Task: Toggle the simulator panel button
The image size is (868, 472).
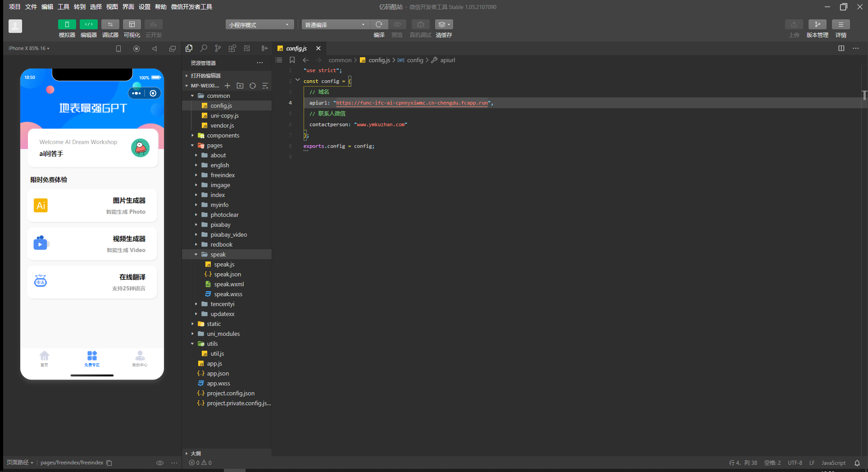Action: (67, 24)
